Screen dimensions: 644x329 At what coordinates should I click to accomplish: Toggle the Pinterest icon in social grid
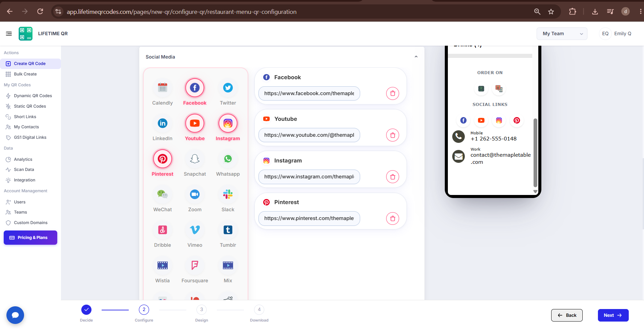[163, 159]
